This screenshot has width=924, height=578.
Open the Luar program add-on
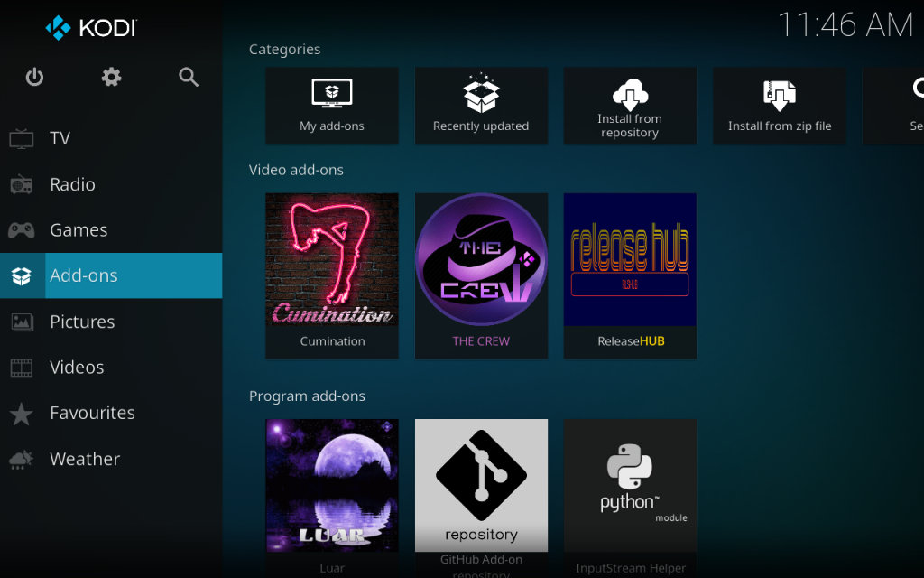coord(332,492)
